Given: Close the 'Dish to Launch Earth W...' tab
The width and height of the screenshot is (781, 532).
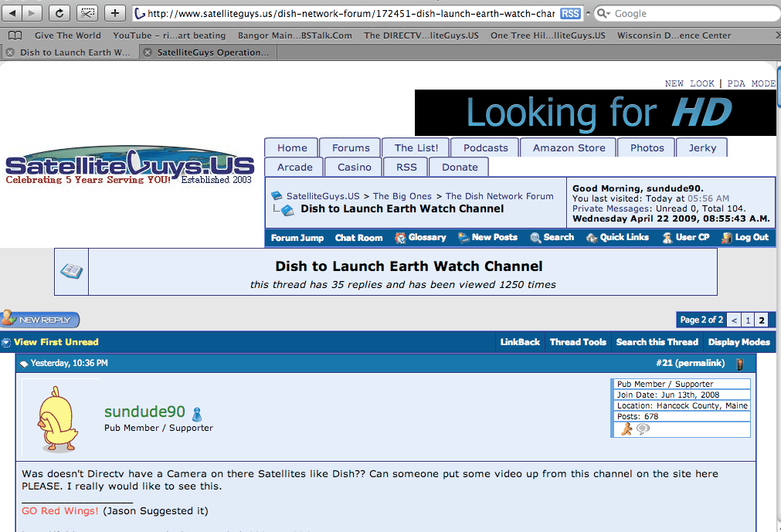Looking at the screenshot, I should [10, 53].
